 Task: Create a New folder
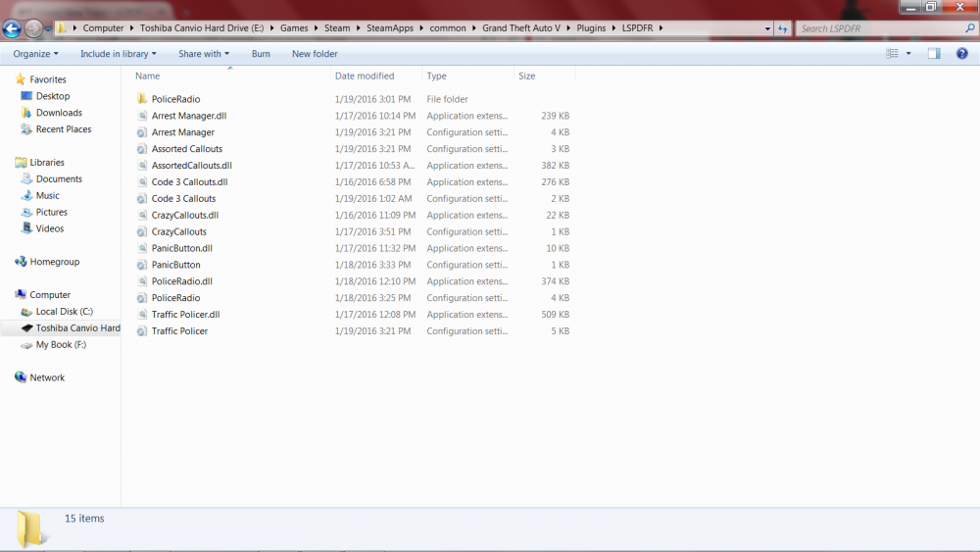[315, 54]
